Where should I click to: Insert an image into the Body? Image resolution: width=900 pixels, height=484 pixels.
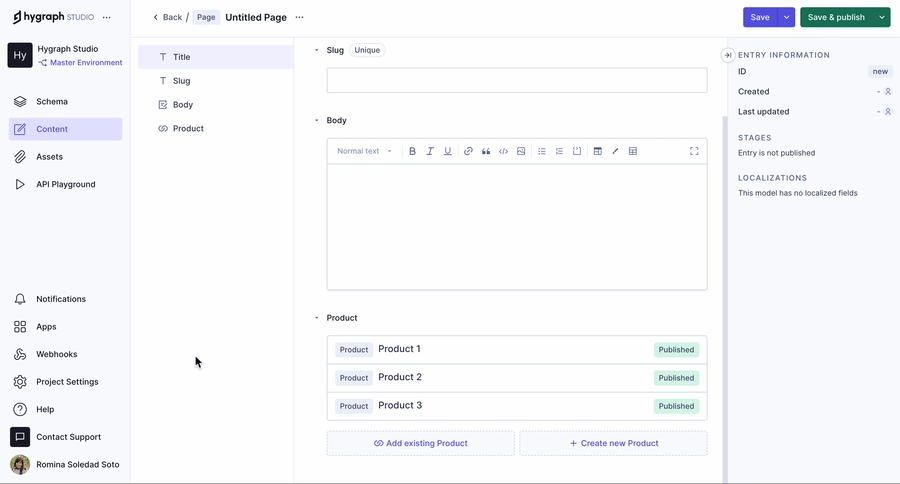pyautogui.click(x=521, y=151)
